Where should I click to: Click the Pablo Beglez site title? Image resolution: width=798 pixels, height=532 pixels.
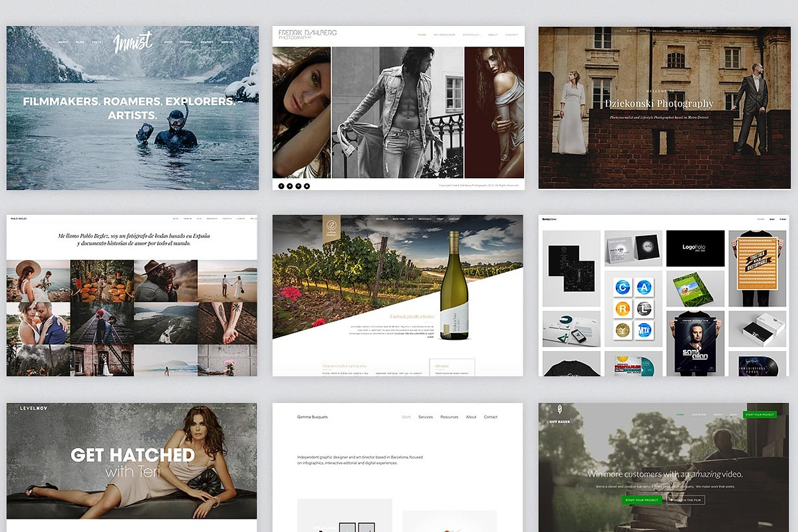19,218
